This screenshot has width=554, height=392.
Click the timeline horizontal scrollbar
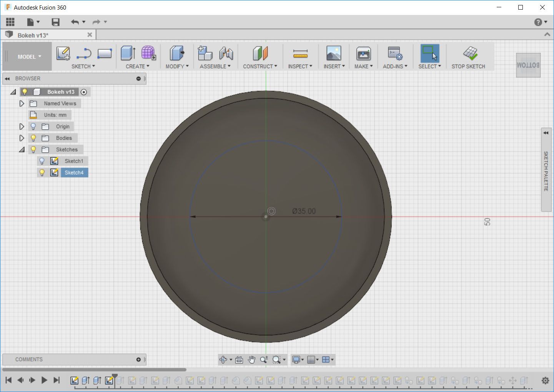coord(94,370)
